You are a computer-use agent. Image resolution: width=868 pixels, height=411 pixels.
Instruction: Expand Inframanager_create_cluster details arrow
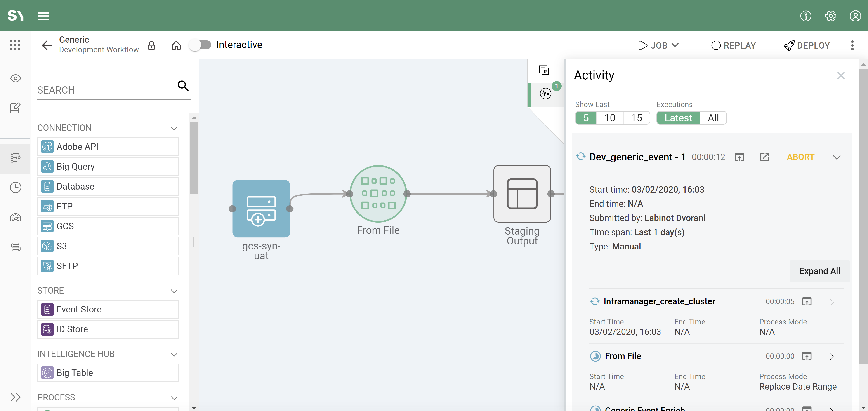pyautogui.click(x=832, y=302)
